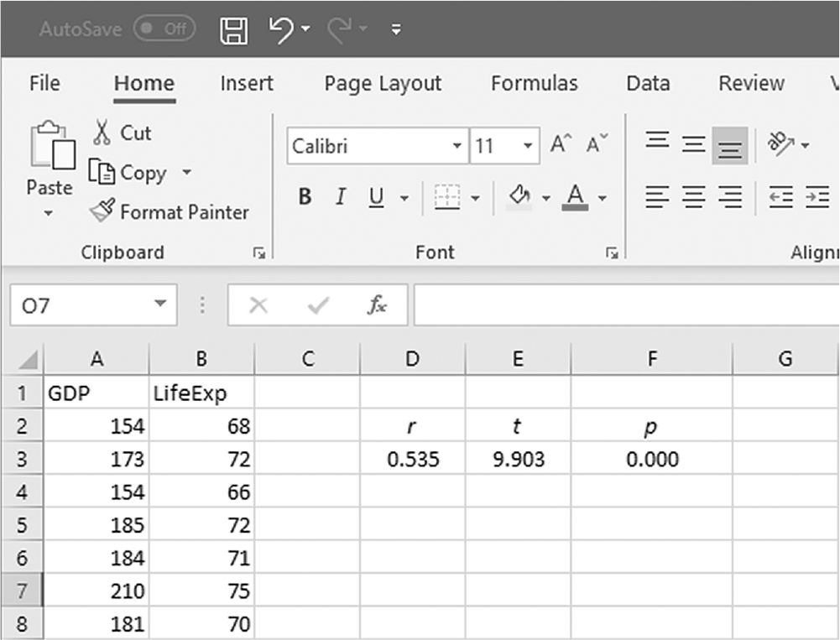The width and height of the screenshot is (840, 640).
Task: Click the Save icon in title bar
Action: pos(234,29)
